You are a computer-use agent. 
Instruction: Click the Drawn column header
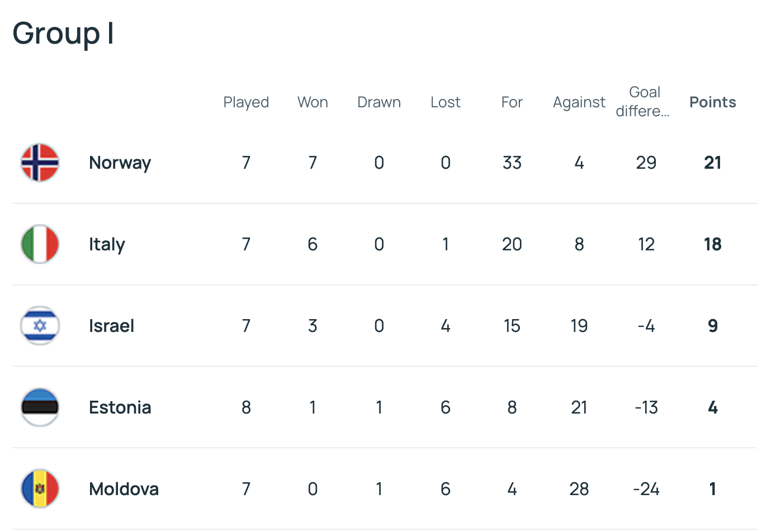379,102
